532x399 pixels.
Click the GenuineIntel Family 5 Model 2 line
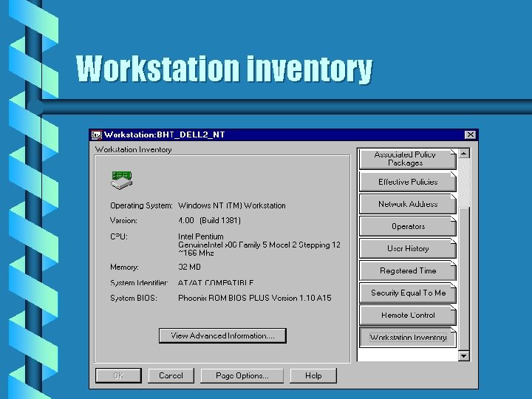(259, 245)
